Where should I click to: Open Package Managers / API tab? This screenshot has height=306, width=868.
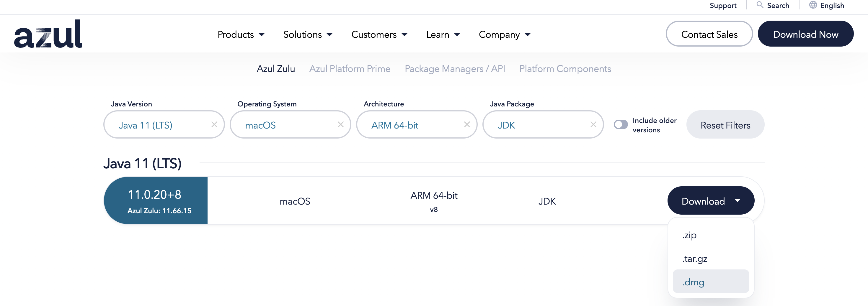(x=455, y=69)
